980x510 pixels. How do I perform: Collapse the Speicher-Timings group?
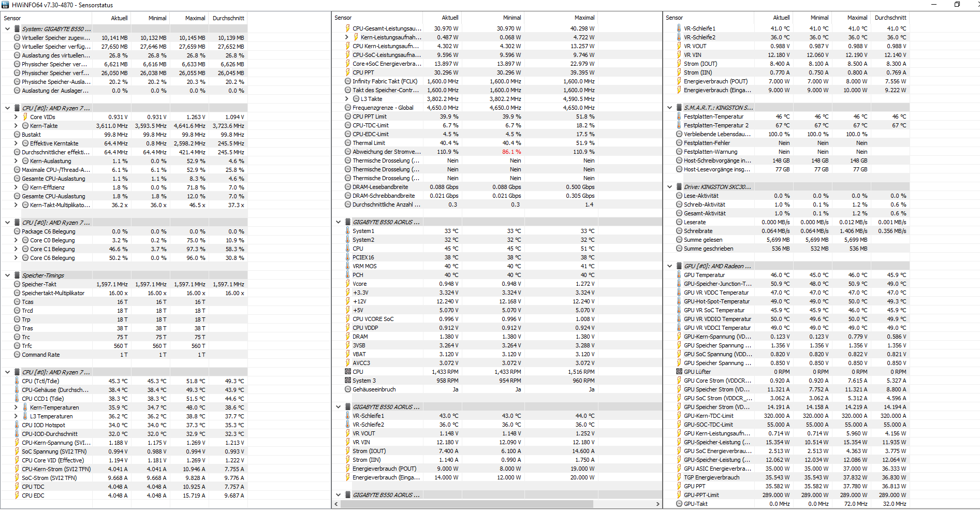7,275
